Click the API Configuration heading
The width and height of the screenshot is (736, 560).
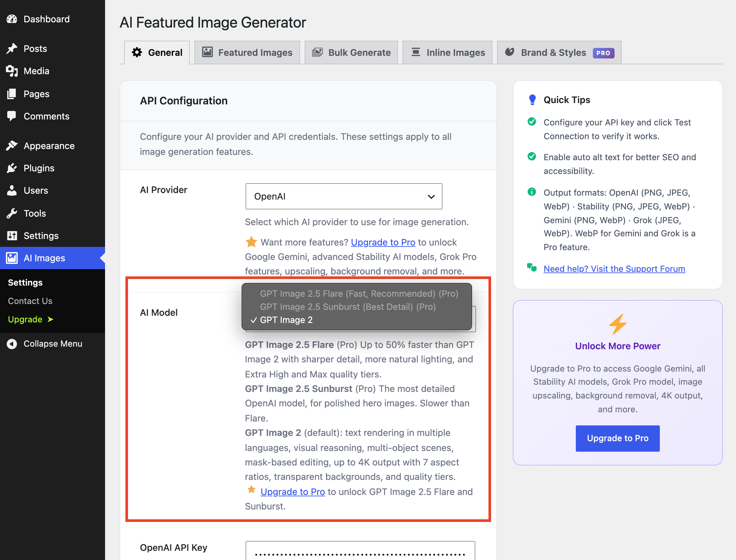184,101
